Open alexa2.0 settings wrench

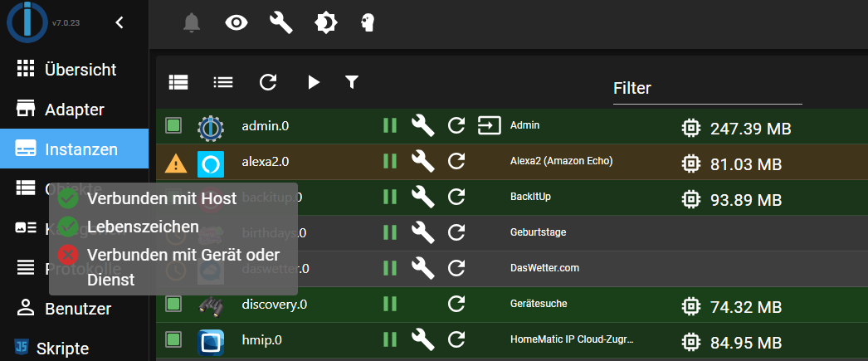423,161
